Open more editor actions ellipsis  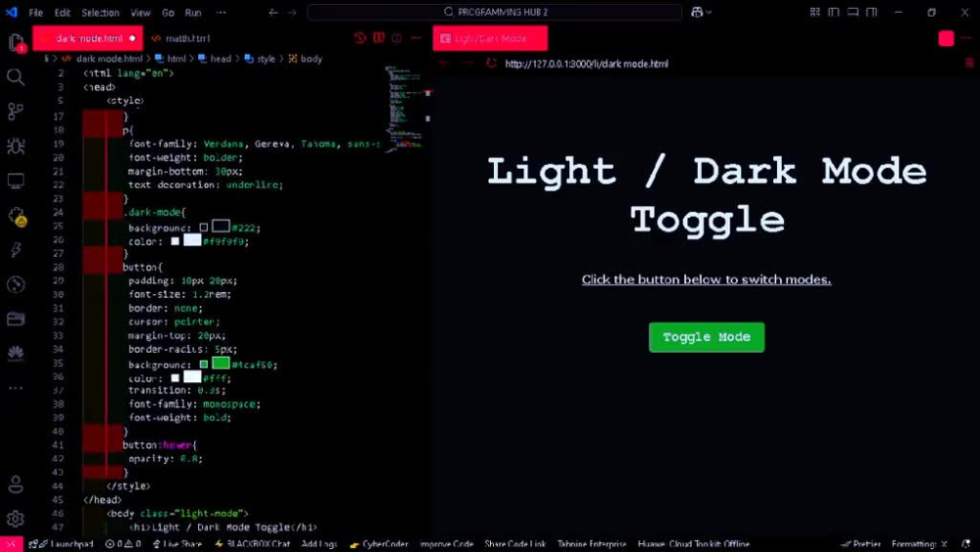tap(416, 38)
